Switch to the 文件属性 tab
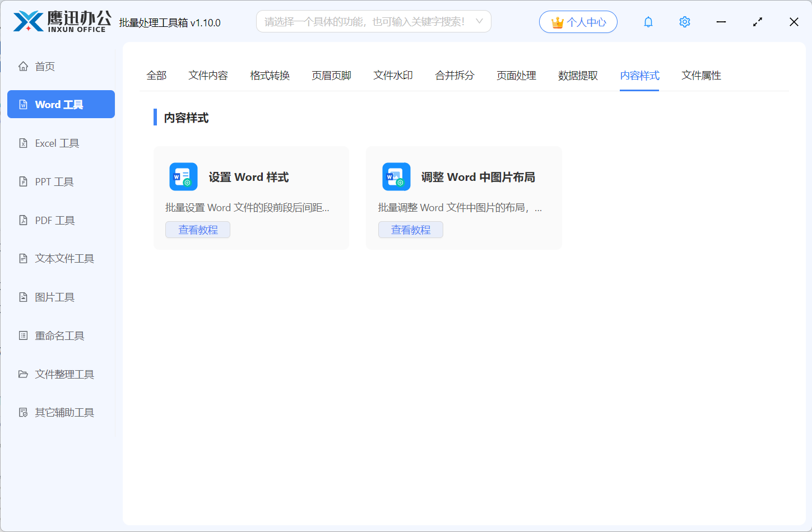812x532 pixels. [x=700, y=76]
